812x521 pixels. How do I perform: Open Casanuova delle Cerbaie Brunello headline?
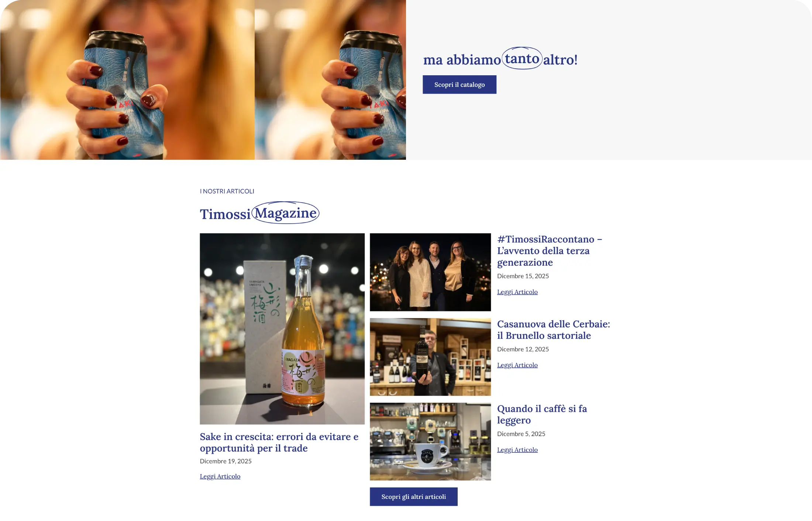(x=553, y=329)
